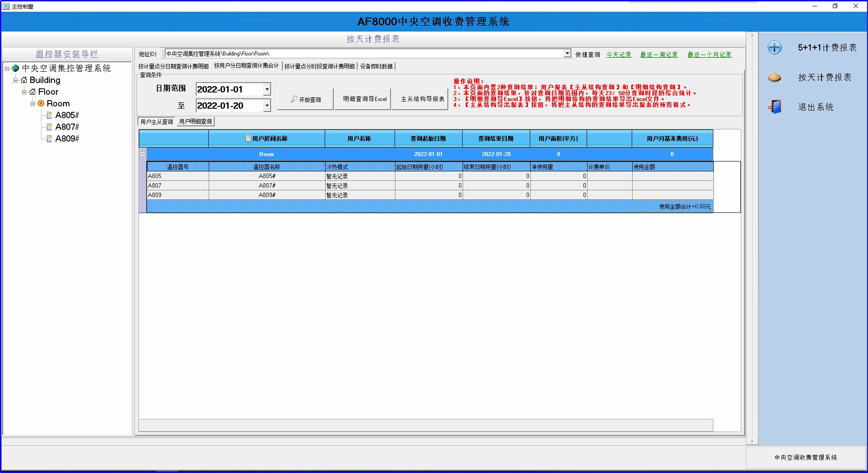Click the A805 cell in 温控器号 column

[178, 176]
